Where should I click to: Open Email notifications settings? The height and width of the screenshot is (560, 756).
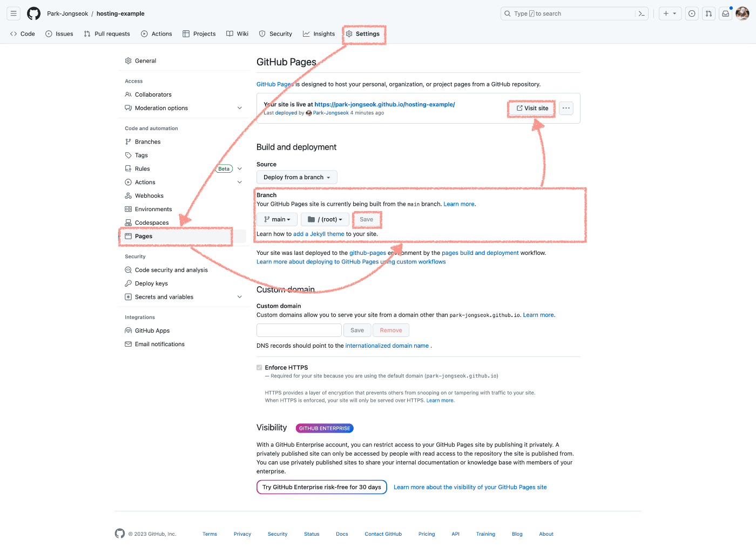click(183, 345)
